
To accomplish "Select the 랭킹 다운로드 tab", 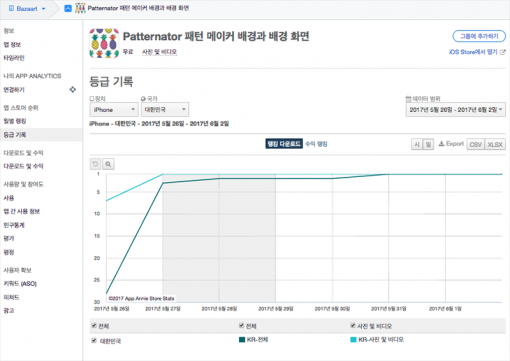I will click(284, 144).
